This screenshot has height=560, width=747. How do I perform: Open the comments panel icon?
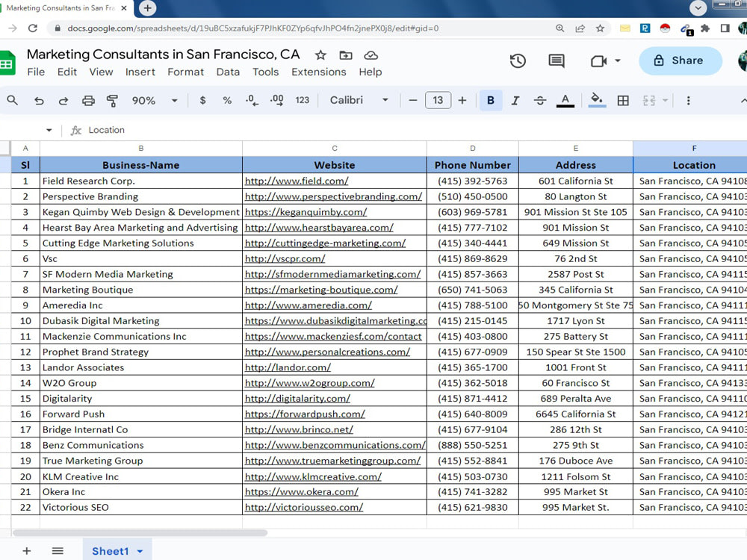[x=557, y=61]
